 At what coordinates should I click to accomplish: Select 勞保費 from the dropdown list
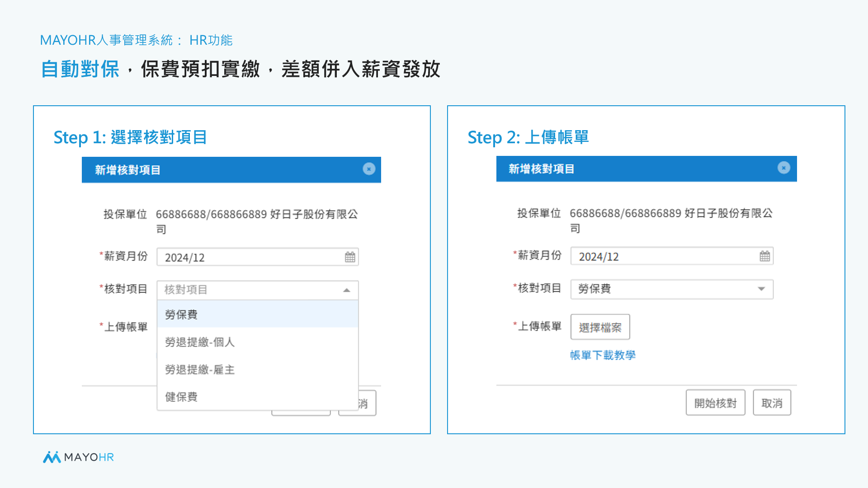coord(258,314)
